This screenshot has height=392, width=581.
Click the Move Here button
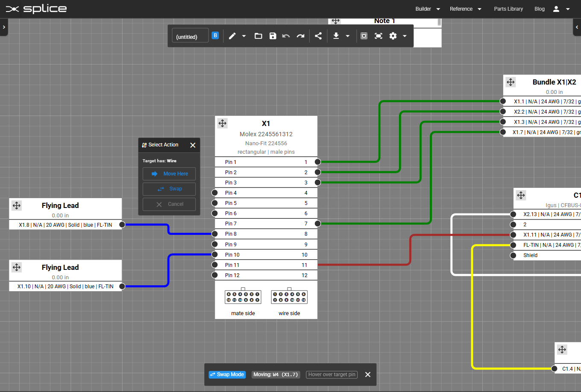pyautogui.click(x=169, y=174)
